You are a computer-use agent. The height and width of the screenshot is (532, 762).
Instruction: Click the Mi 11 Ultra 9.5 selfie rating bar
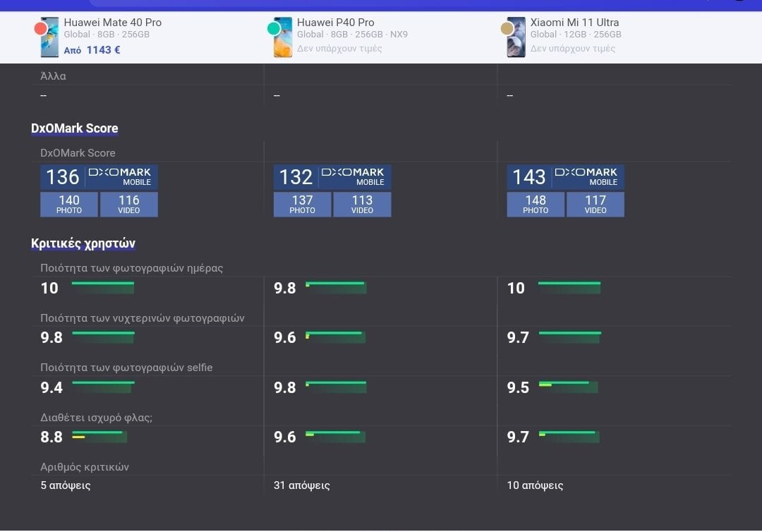pos(568,387)
